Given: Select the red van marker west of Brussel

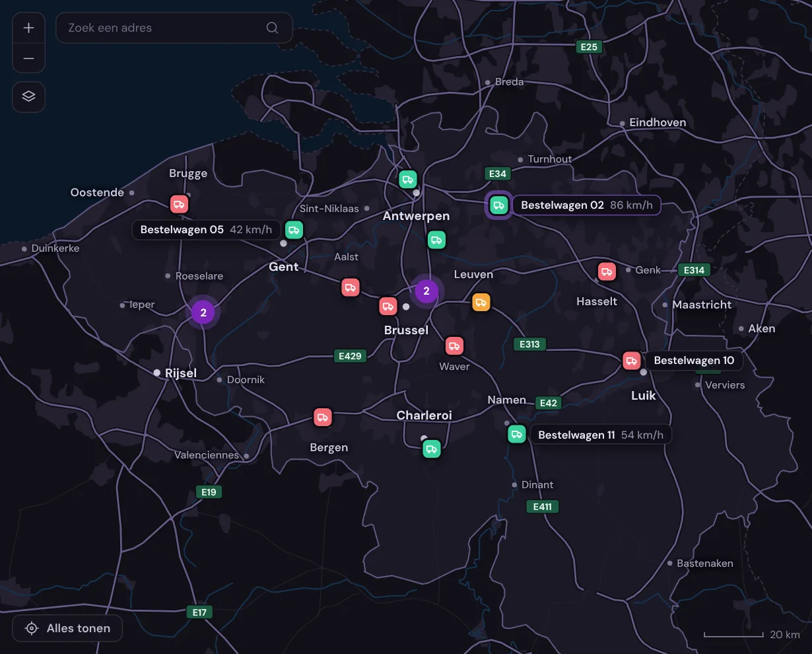Looking at the screenshot, I should (x=388, y=306).
